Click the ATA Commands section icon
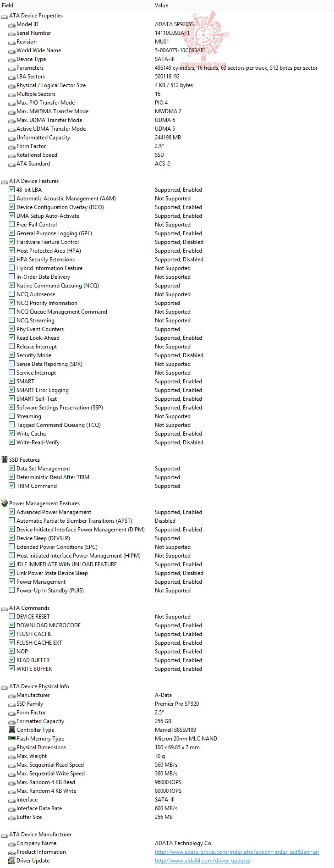The image size is (334, 868). [x=5, y=608]
